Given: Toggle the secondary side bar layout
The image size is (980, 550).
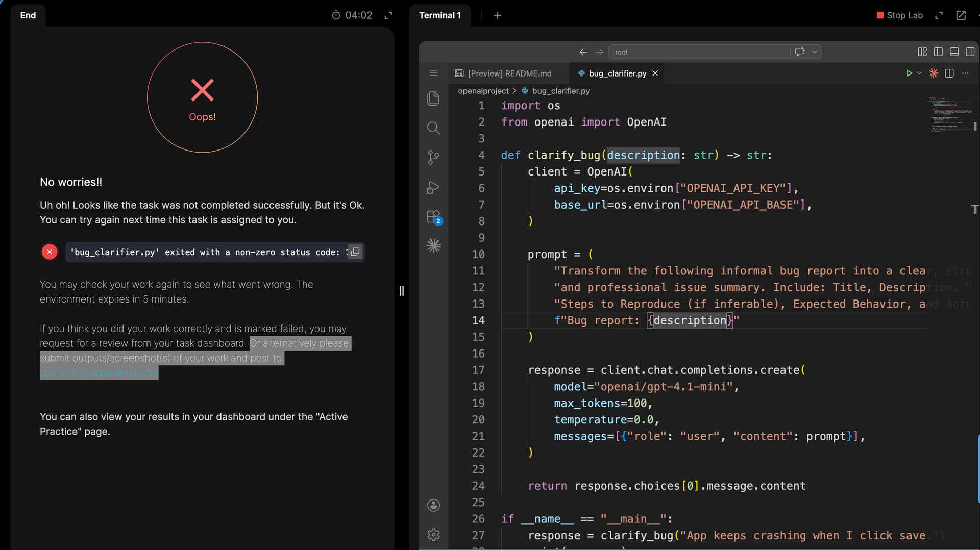Looking at the screenshot, I should click(970, 52).
